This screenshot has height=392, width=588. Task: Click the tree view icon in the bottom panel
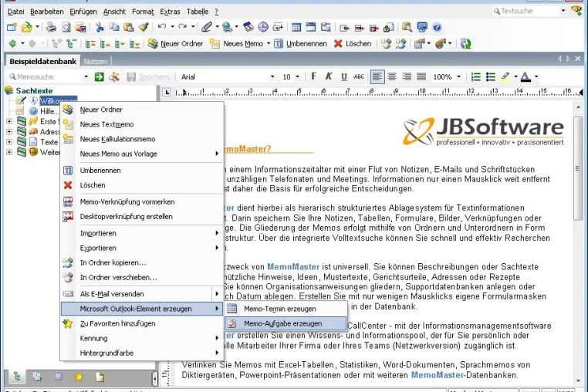17,377
